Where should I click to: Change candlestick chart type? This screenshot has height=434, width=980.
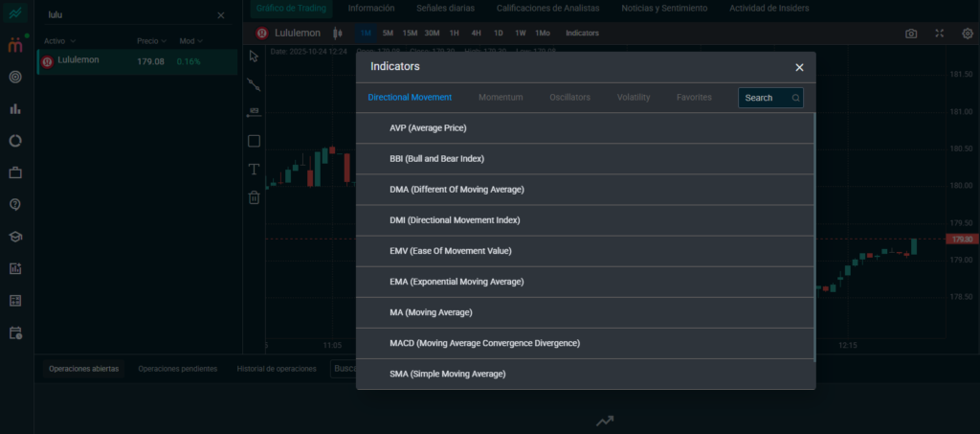click(x=337, y=33)
